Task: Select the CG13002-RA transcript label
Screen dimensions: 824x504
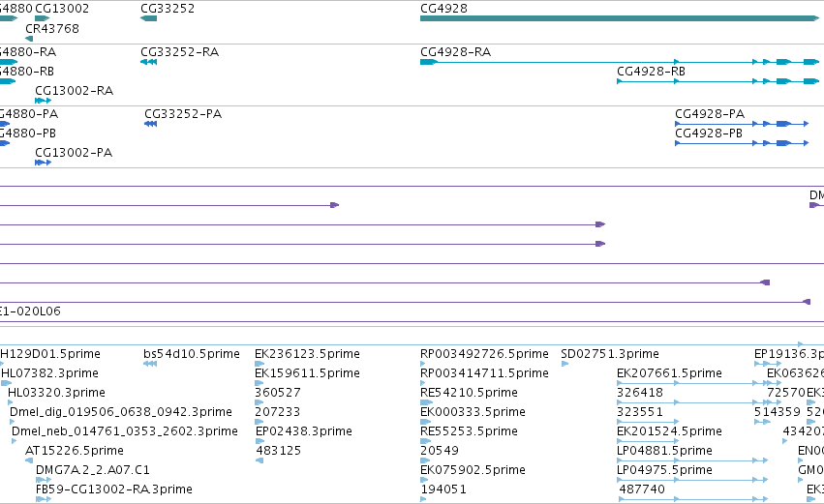Action: (75, 91)
